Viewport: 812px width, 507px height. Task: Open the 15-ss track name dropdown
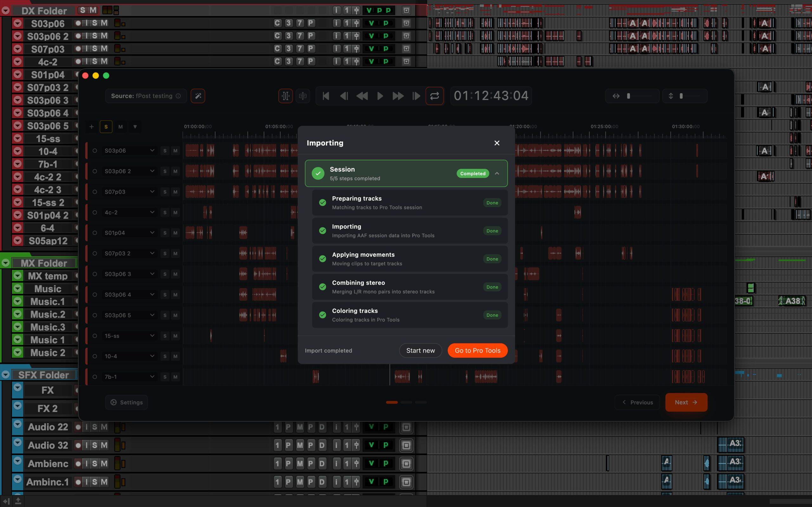pos(152,336)
